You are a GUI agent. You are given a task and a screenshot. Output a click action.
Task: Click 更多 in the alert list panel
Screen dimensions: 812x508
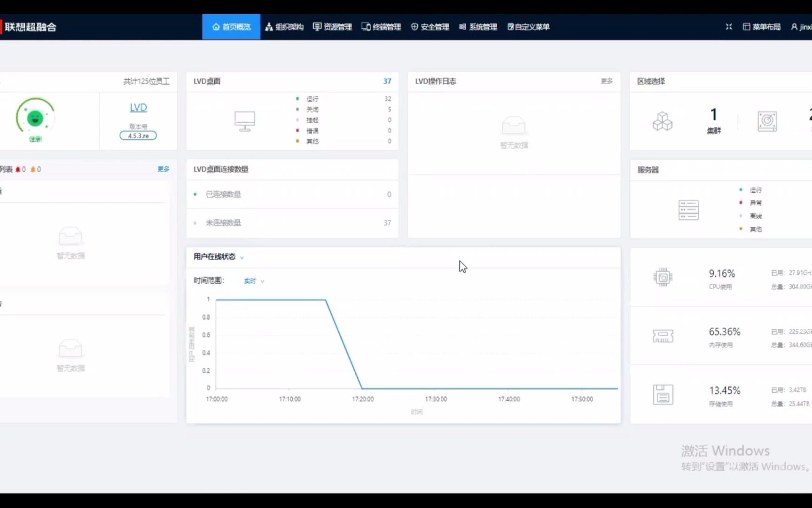coord(164,169)
